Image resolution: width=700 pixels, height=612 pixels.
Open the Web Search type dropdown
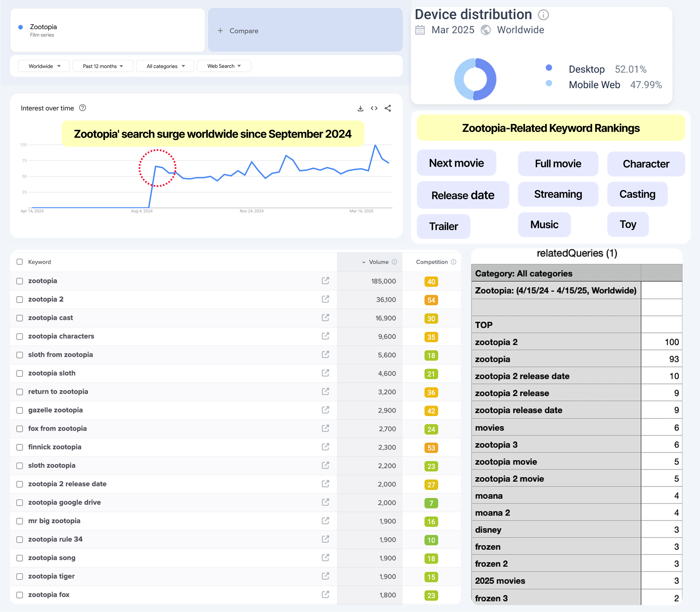coord(224,66)
